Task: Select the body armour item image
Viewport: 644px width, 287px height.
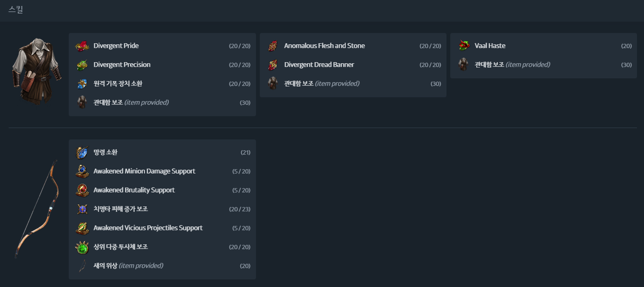Action: point(37,71)
